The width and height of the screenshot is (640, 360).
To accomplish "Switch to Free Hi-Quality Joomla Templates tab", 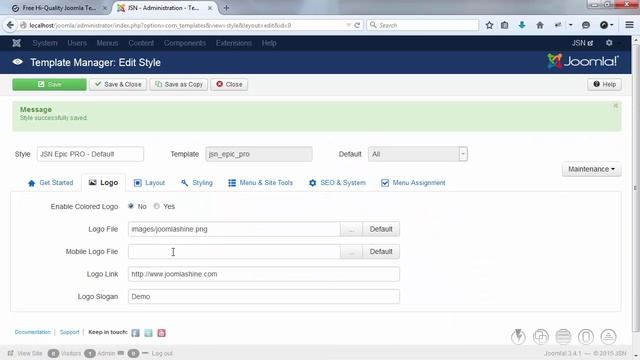I will 59,8.
